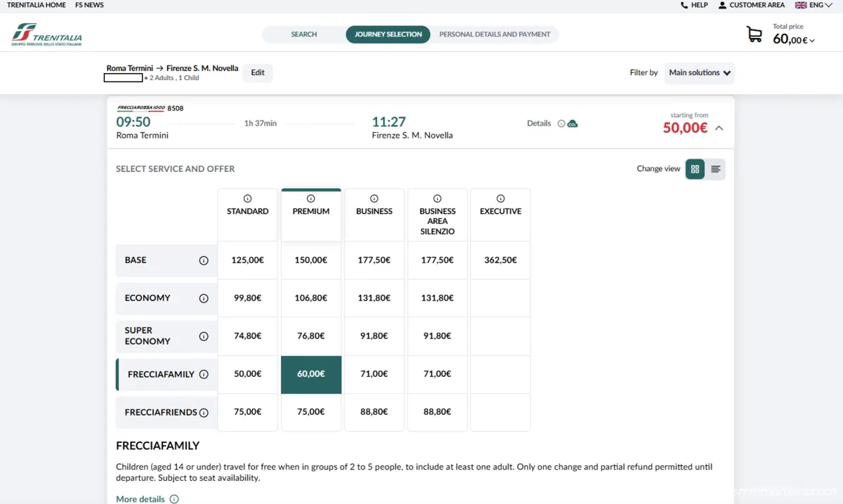
Task: Select the FRECCIAFRIENDS offer row label
Action: [x=166, y=413]
